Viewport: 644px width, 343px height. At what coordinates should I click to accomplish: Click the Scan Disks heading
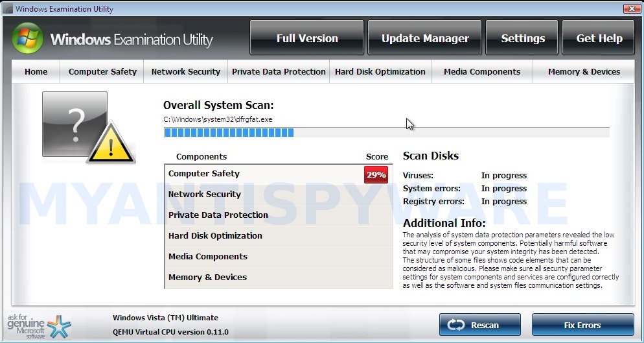pos(430,156)
